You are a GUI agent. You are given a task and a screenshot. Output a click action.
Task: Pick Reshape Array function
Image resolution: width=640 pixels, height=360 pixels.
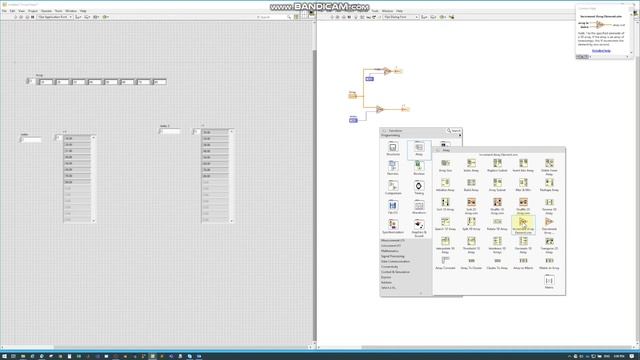549,185
